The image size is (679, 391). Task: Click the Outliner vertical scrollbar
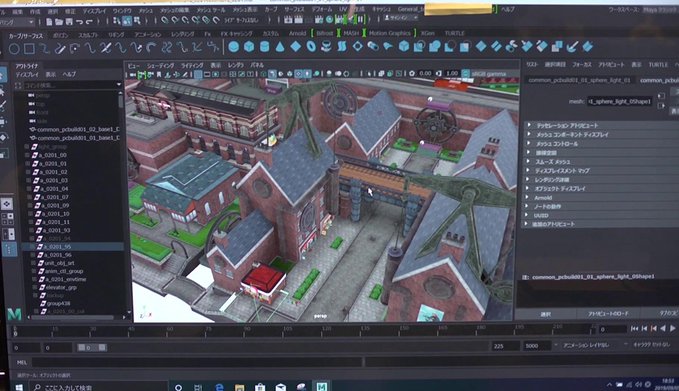coord(120,101)
